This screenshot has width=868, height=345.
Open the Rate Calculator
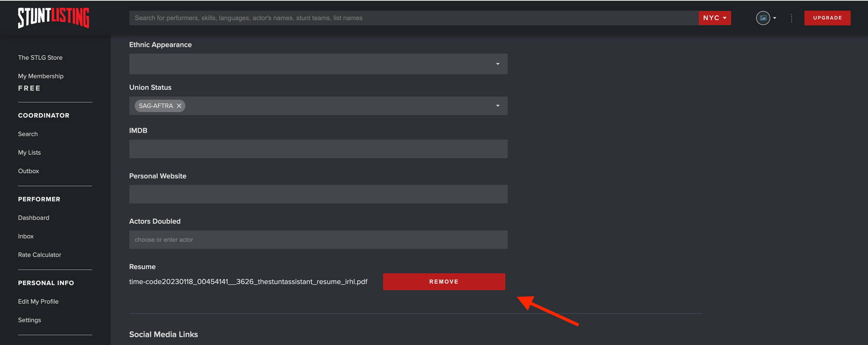39,255
